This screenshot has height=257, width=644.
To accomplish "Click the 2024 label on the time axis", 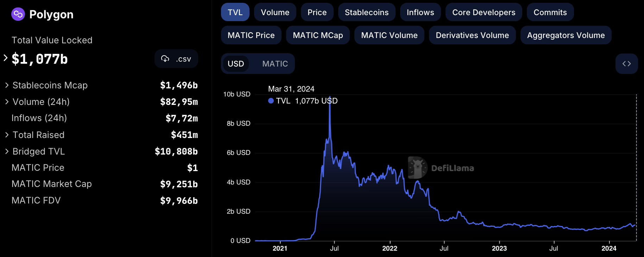I will [609, 248].
